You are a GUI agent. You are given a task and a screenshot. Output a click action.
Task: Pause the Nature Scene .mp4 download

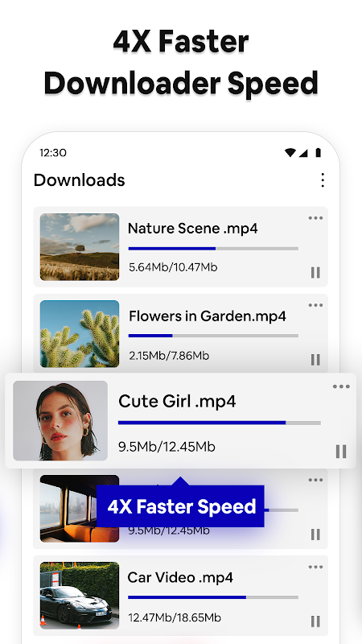(x=315, y=272)
